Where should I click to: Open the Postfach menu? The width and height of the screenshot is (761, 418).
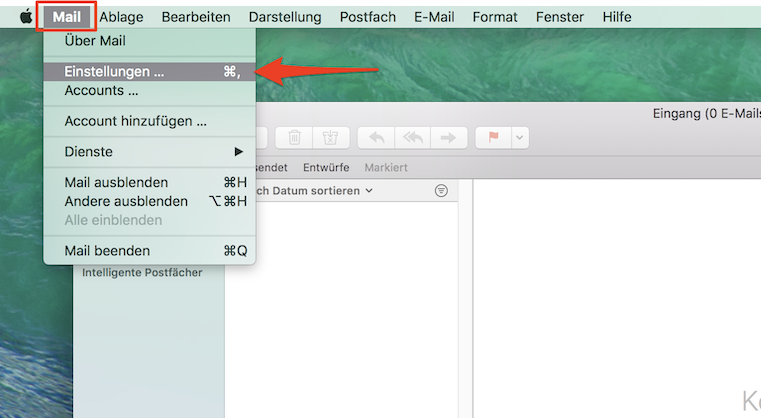pyautogui.click(x=367, y=17)
